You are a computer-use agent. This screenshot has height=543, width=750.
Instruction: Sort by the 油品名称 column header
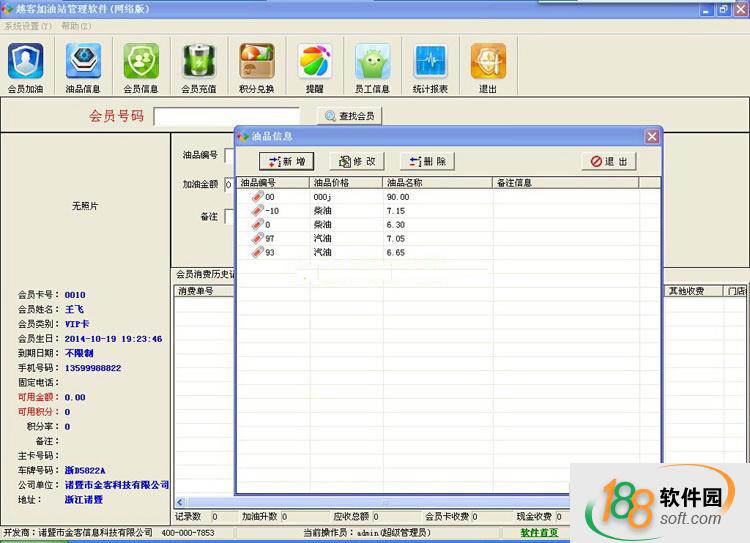click(x=438, y=183)
